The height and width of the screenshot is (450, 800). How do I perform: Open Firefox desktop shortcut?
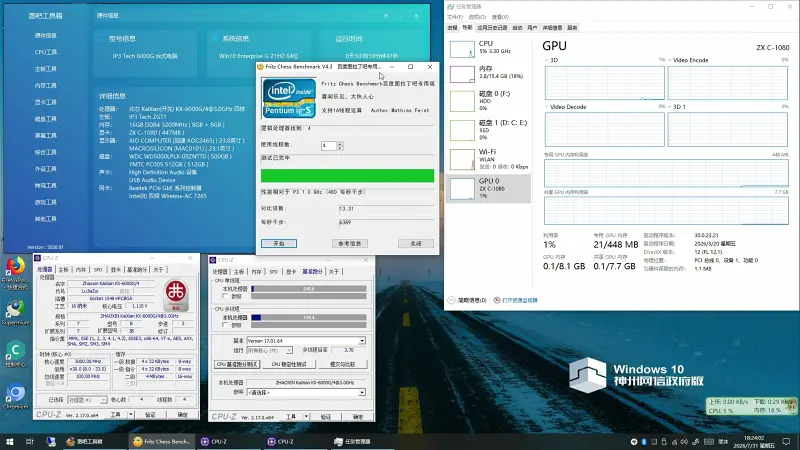click(16, 273)
